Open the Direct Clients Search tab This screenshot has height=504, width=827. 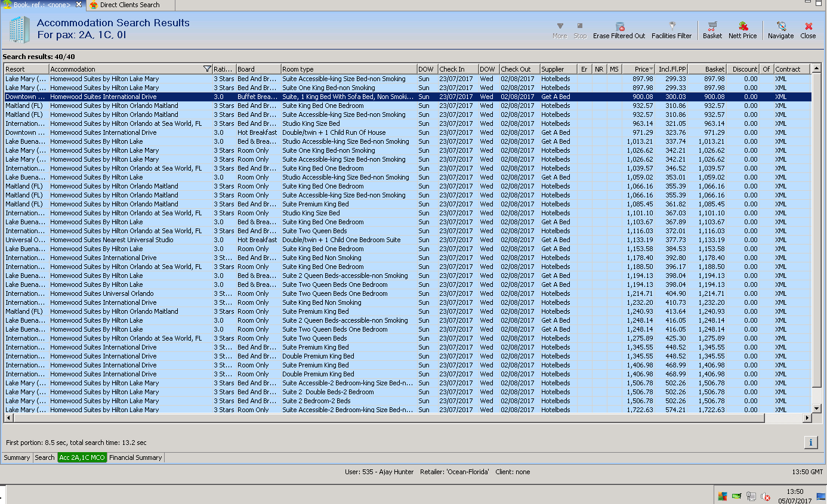coord(129,5)
